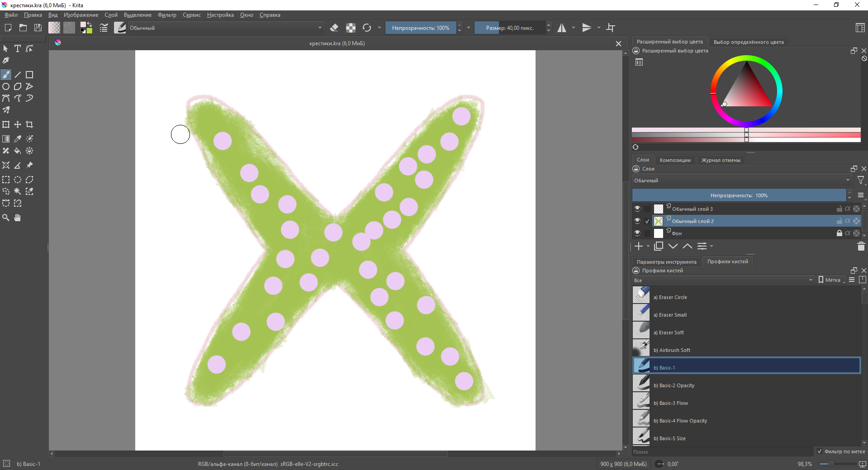
Task: Select the Rectangle shape tool
Action: coord(29,75)
